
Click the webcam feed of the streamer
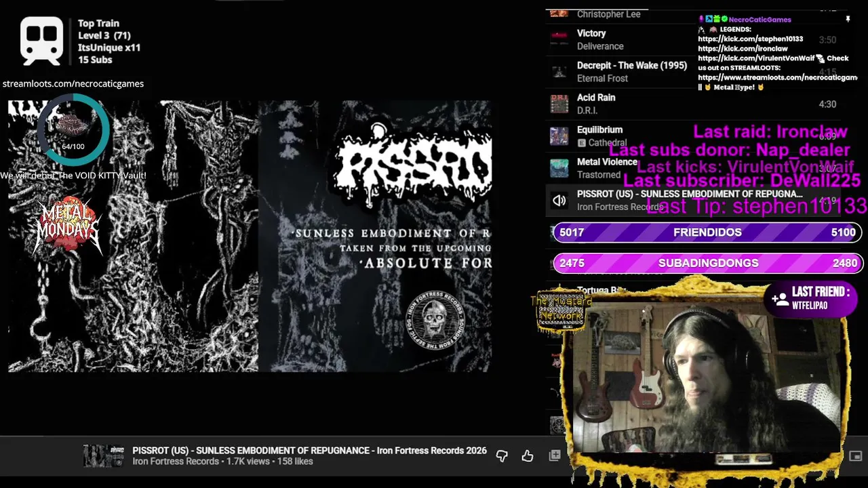[x=705, y=376]
